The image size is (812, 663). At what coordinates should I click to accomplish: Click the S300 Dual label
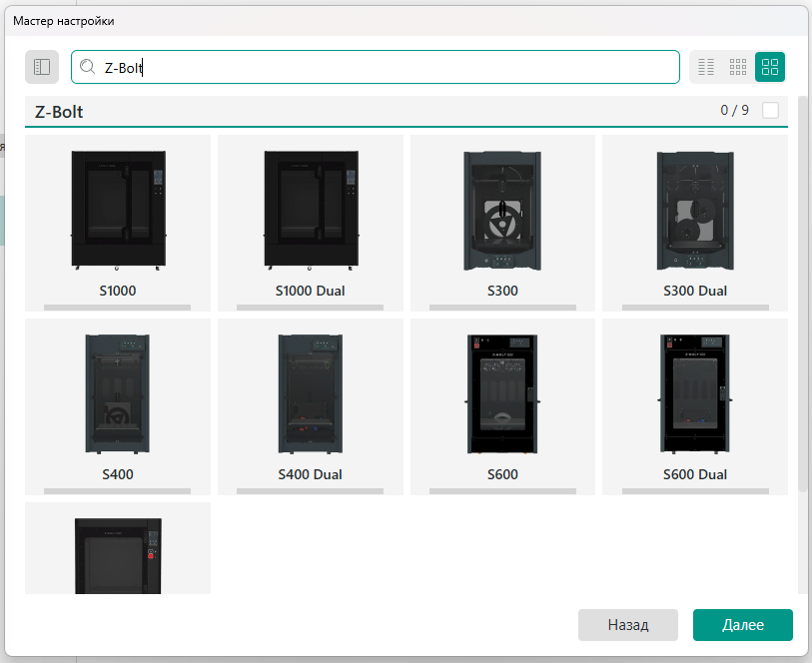click(695, 291)
